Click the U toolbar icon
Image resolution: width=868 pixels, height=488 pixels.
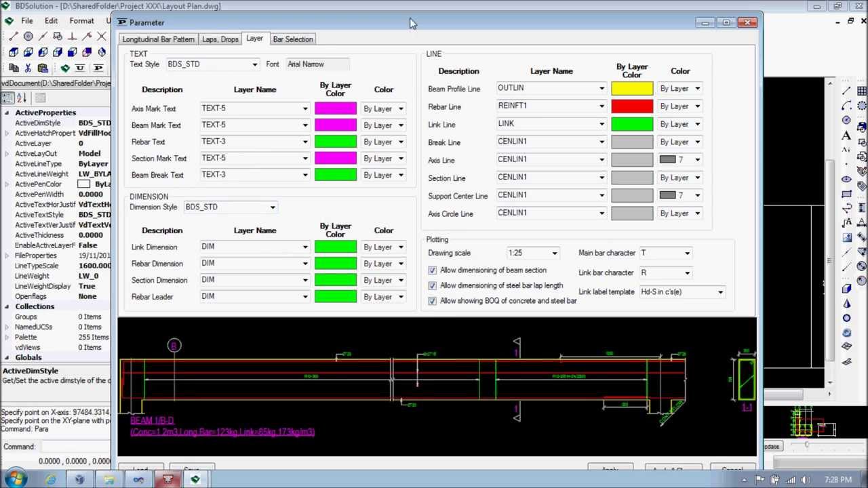80,68
